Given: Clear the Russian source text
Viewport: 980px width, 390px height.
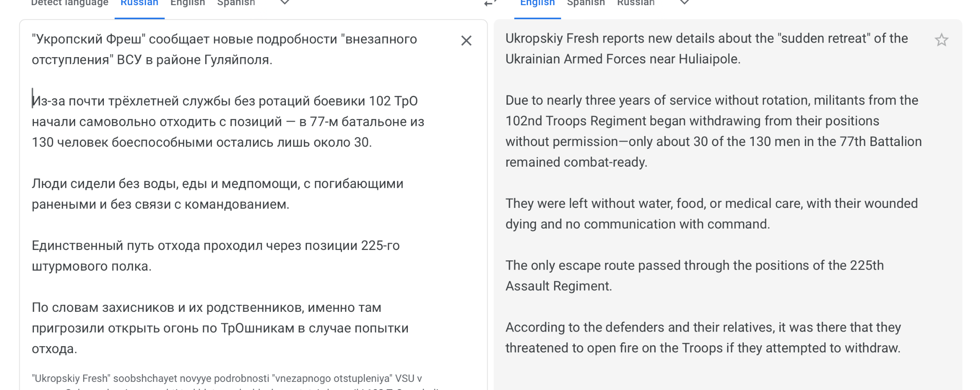Looking at the screenshot, I should coord(466,41).
